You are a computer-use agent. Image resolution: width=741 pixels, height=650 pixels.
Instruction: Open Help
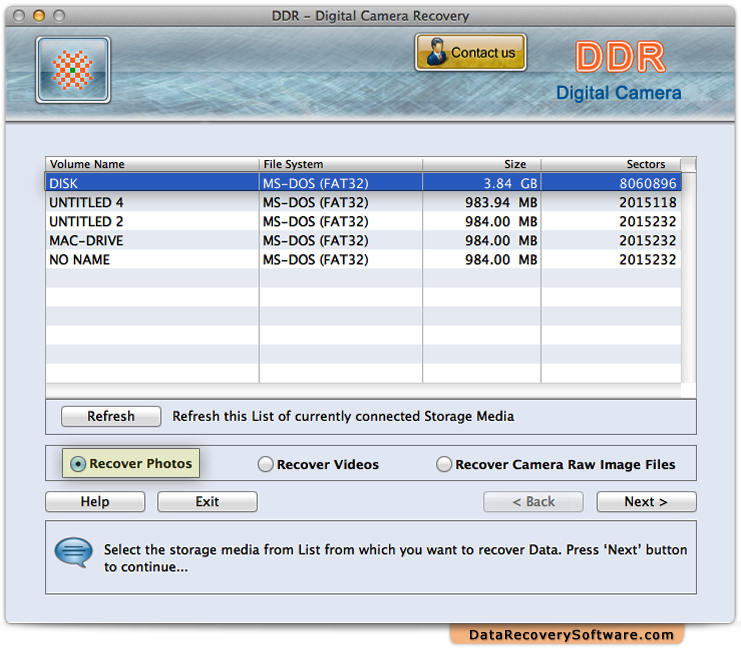pos(95,501)
